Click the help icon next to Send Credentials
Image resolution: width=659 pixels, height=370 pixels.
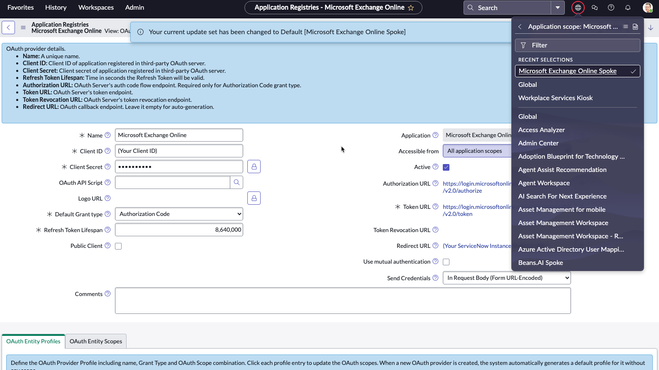point(435,278)
